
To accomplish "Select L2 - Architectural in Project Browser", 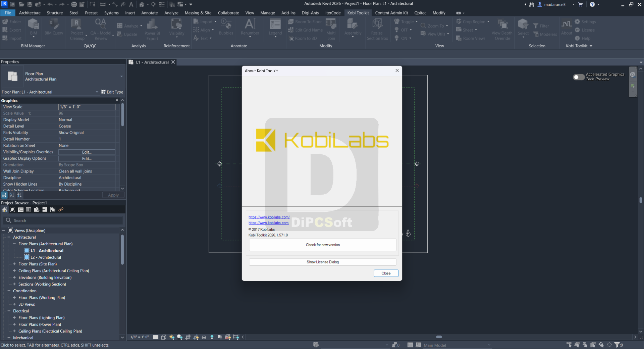I will click(46, 257).
